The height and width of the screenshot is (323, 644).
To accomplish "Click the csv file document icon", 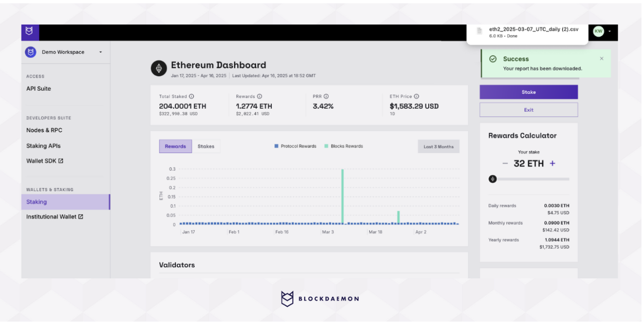I will pos(480,31).
